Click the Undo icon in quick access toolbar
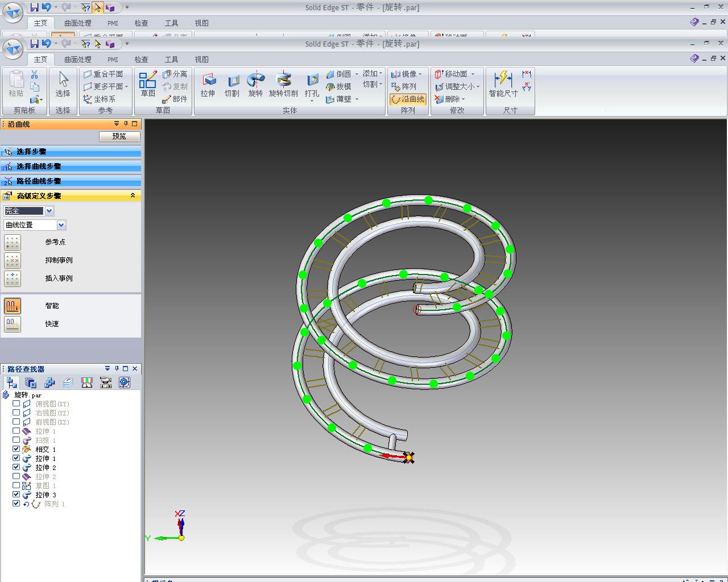728x582 pixels. point(47,44)
